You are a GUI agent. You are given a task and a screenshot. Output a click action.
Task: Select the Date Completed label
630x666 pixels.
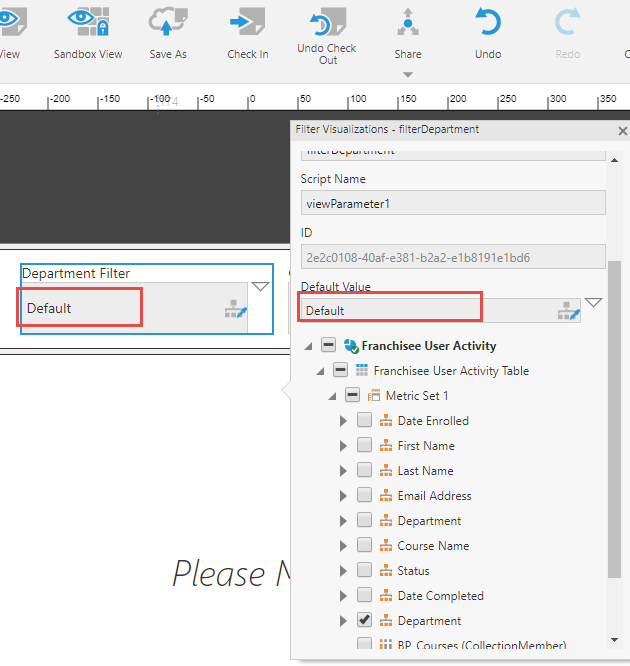pos(441,596)
